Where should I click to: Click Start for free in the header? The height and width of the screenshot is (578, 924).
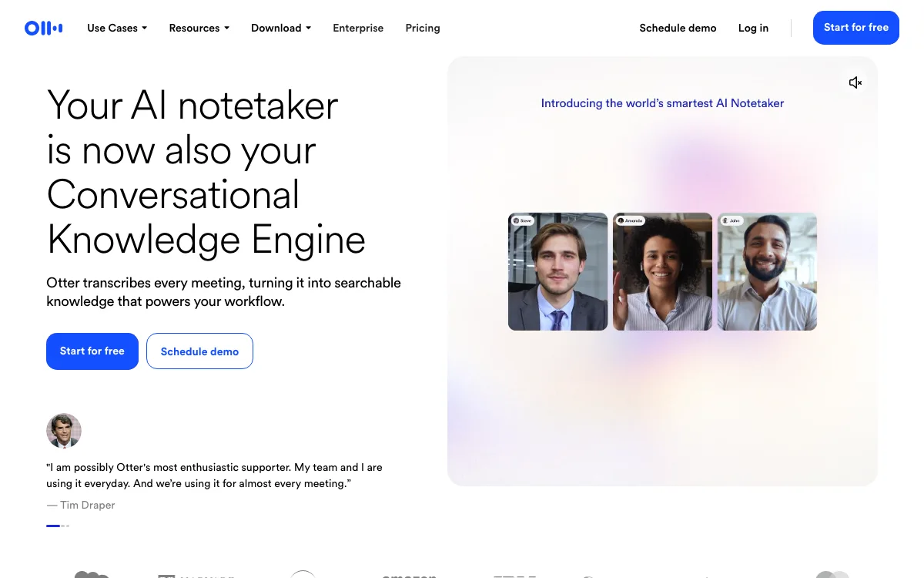856,28
